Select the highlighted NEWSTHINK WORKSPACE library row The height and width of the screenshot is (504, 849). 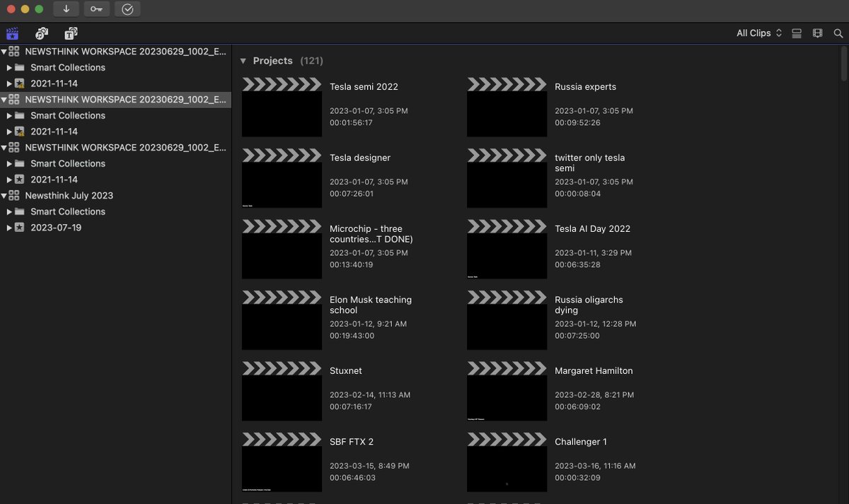[x=115, y=100]
